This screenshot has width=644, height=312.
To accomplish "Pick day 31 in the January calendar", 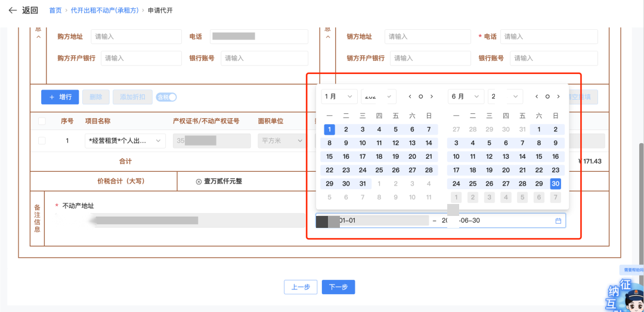I will click(363, 184).
